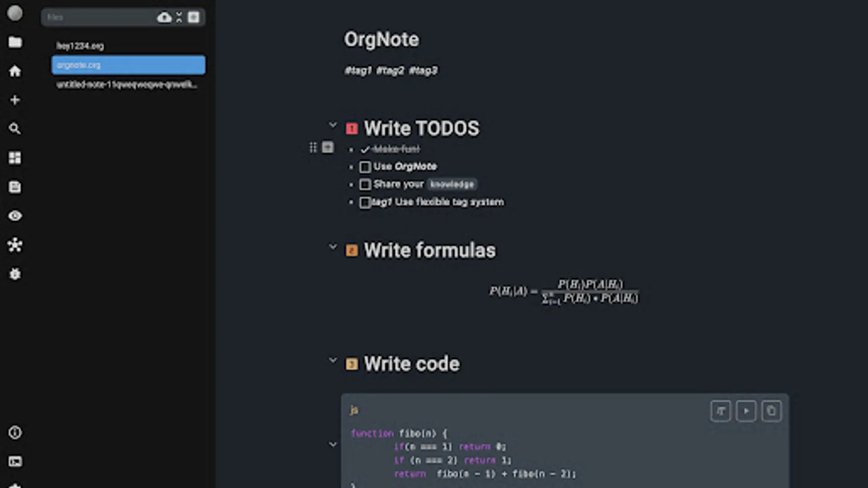Open settings with the gear icon
Viewport: 868px width, 488px height.
click(15, 274)
